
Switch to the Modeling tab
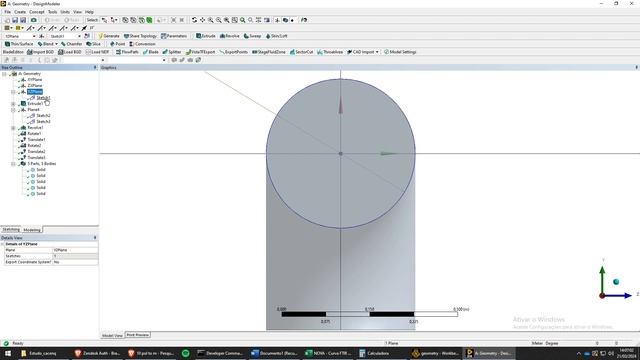pyautogui.click(x=32, y=230)
